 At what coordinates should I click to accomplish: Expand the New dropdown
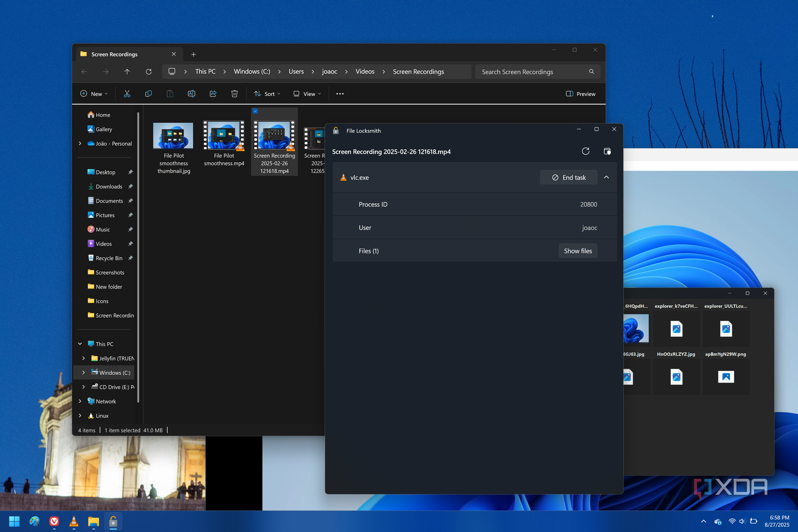click(x=94, y=93)
